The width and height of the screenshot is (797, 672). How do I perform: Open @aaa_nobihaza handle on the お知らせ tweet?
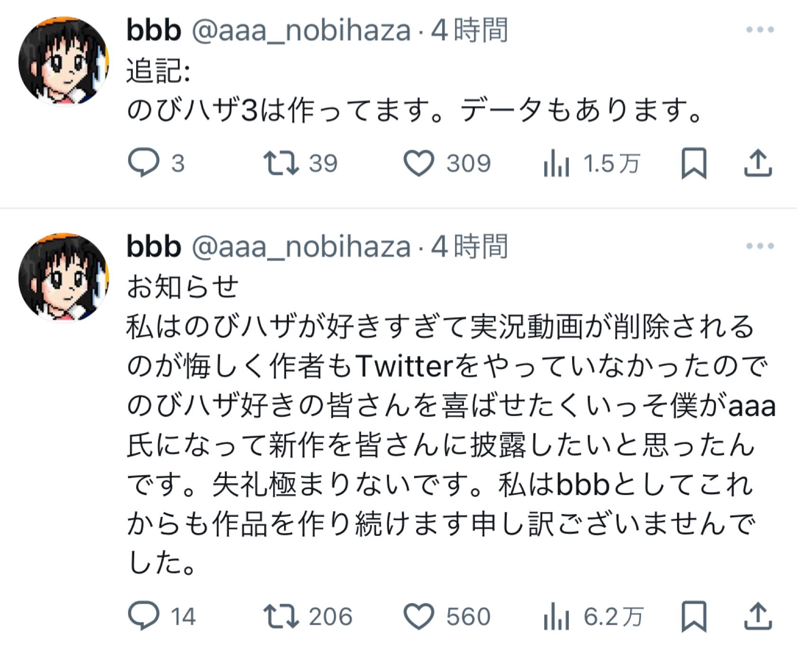click(301, 247)
